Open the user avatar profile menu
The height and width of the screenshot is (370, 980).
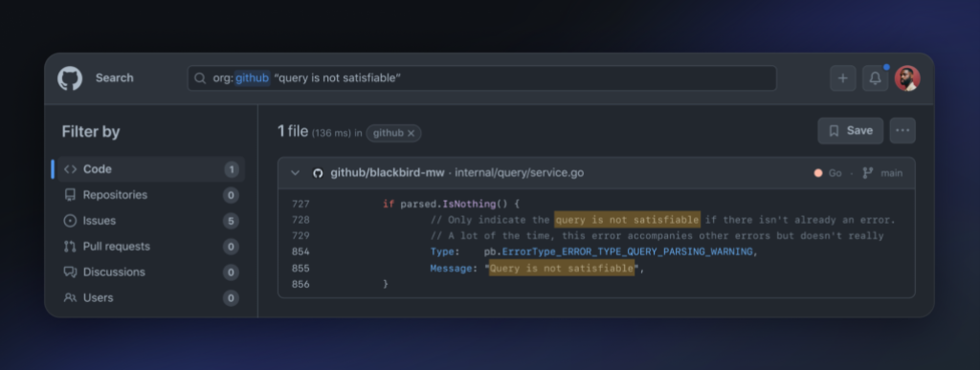(x=907, y=78)
